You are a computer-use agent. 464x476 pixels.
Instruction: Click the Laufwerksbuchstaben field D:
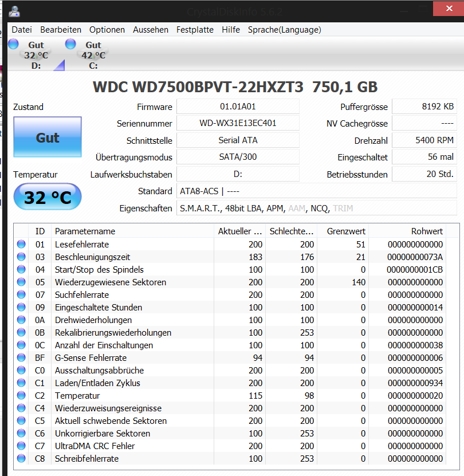pyautogui.click(x=238, y=174)
